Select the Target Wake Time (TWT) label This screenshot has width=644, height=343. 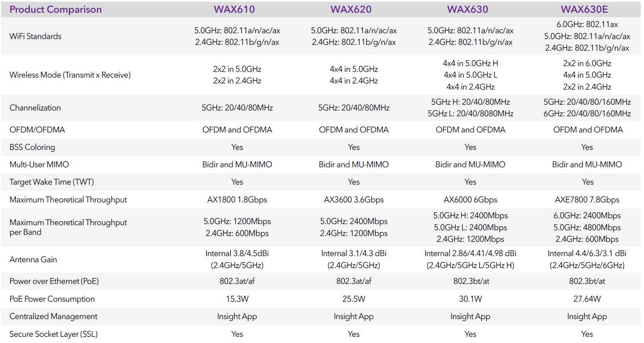tap(52, 182)
